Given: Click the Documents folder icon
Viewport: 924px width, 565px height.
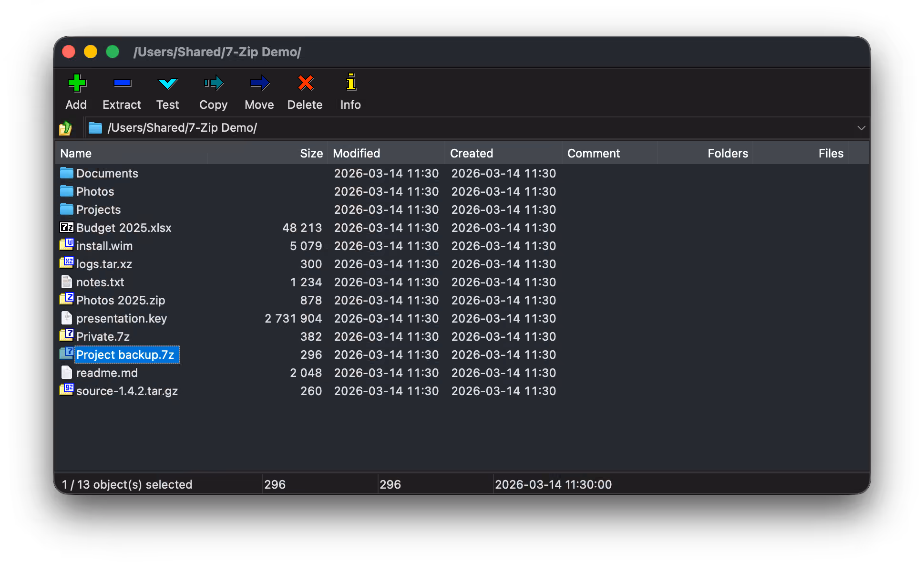Looking at the screenshot, I should pos(67,173).
